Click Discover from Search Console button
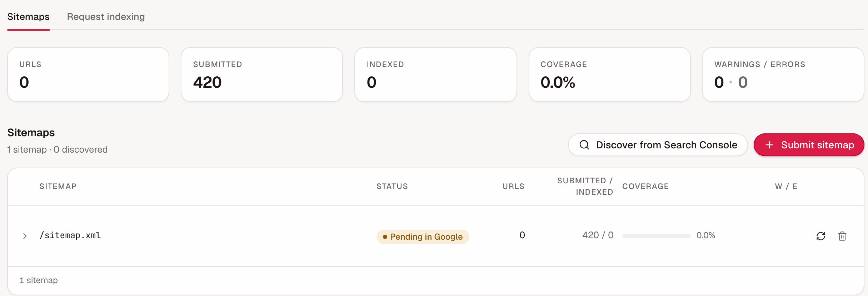Image resolution: width=868 pixels, height=296 pixels. [x=658, y=145]
